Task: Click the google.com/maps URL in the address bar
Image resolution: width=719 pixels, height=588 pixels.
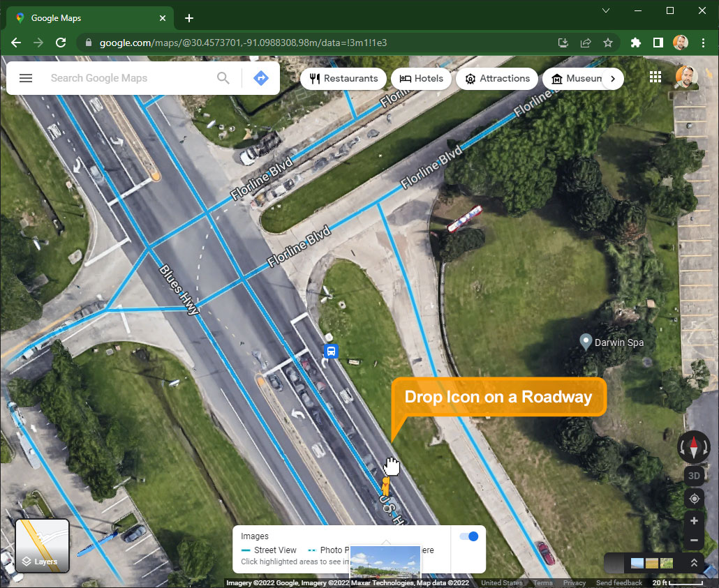Action: pos(243,43)
